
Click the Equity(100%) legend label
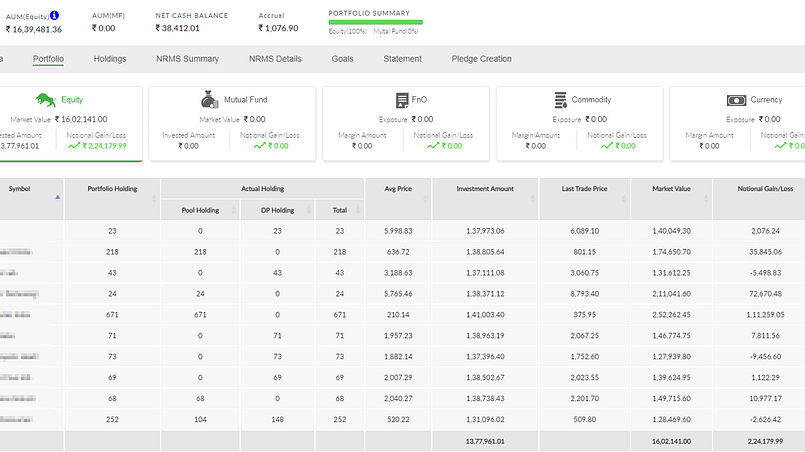point(348,31)
